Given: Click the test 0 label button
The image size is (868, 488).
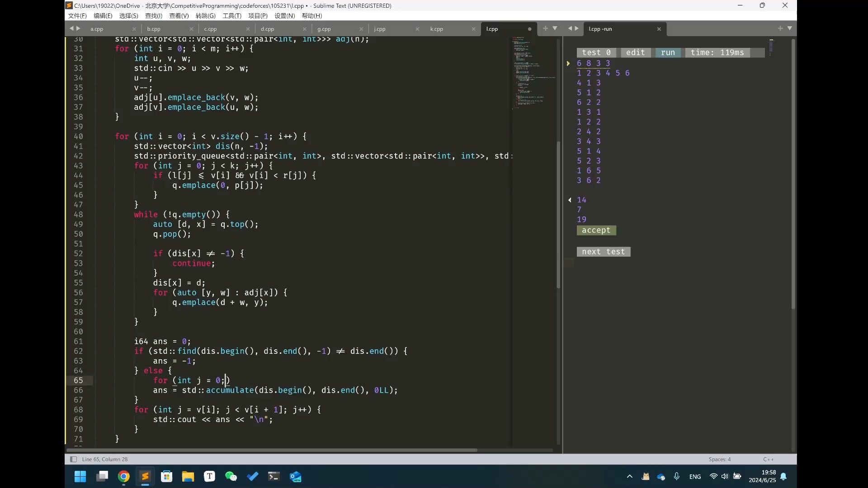Looking at the screenshot, I should tap(596, 52).
